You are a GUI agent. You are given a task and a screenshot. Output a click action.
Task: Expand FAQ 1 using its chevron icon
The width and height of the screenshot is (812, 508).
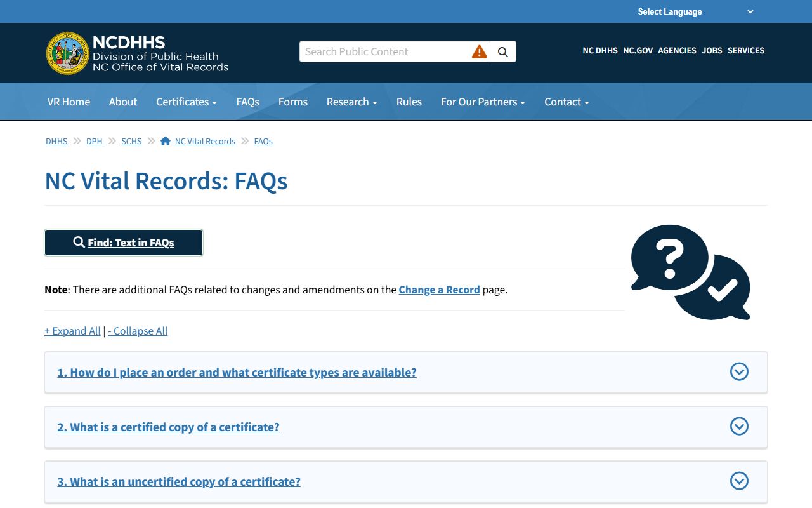739,371
